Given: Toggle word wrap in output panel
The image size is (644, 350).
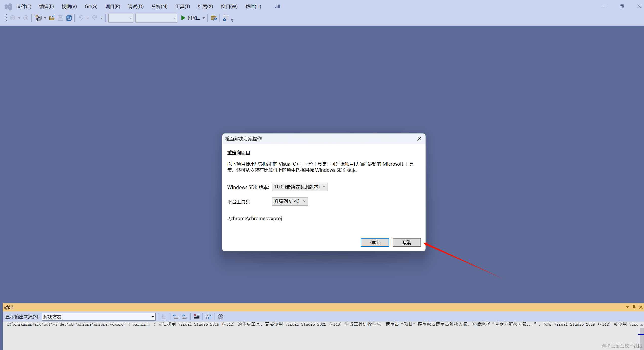Looking at the screenshot, I should coord(208,316).
